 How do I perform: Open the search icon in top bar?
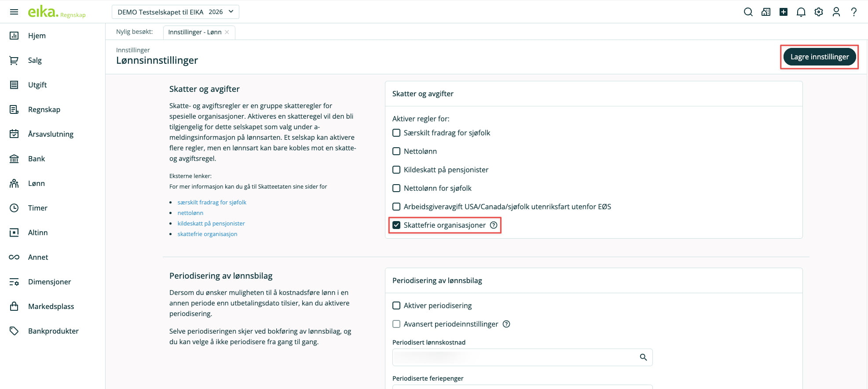coord(748,12)
